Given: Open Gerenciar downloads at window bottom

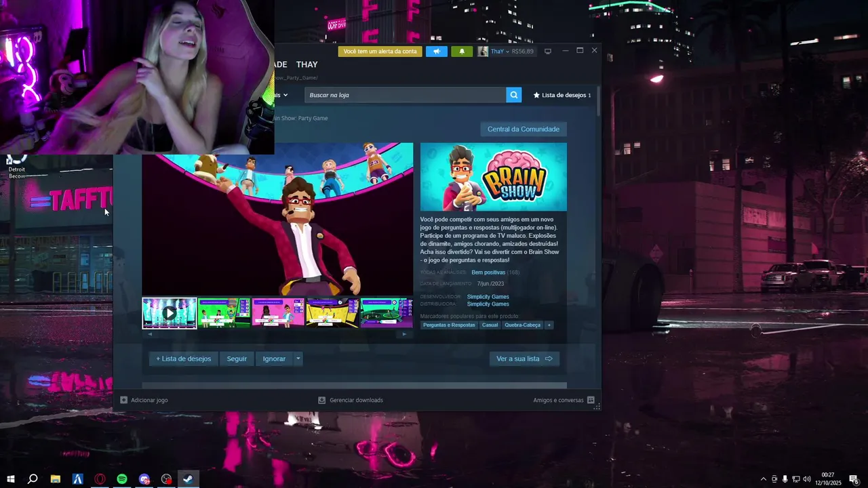Looking at the screenshot, I should pos(351,400).
